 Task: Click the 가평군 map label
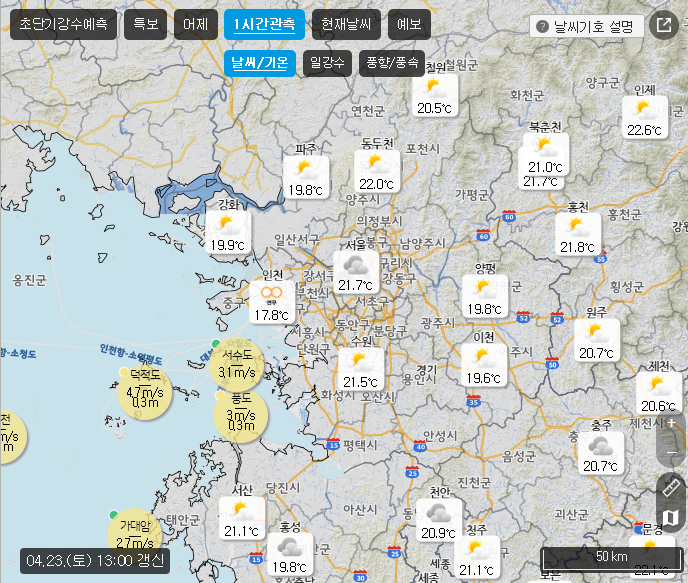472,195
